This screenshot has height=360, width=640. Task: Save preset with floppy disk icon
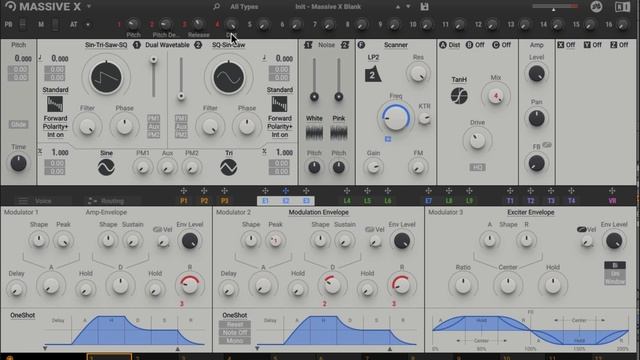424,7
